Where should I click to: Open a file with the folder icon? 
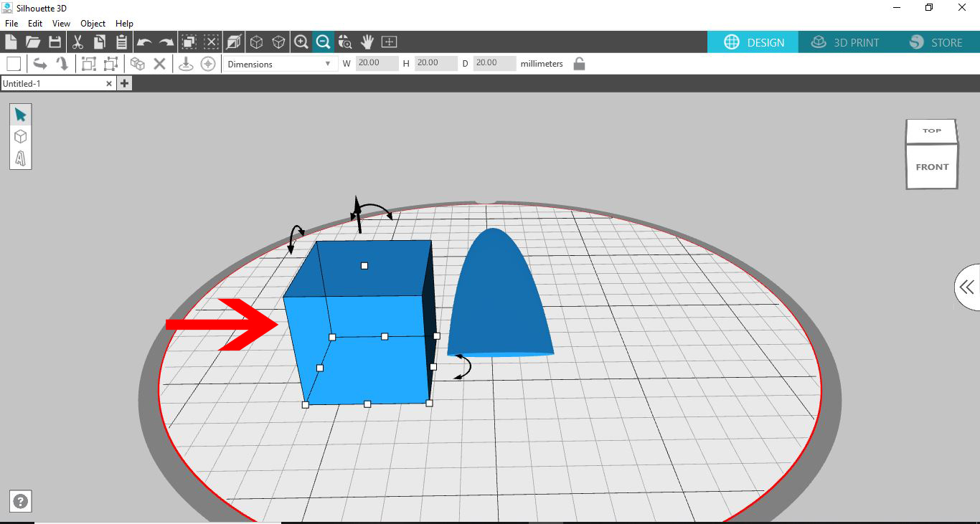[x=33, y=42]
